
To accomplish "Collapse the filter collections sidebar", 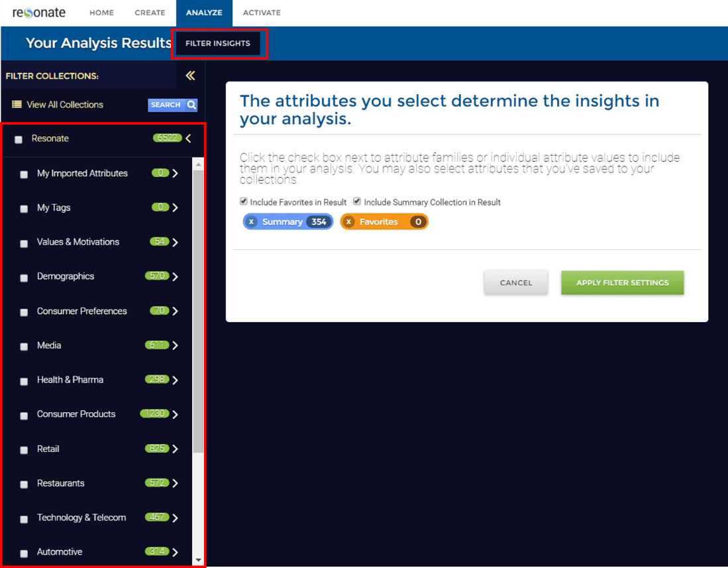I will 190,76.
